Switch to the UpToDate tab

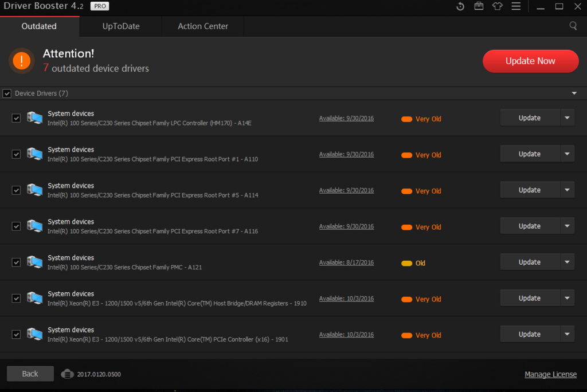coord(121,26)
